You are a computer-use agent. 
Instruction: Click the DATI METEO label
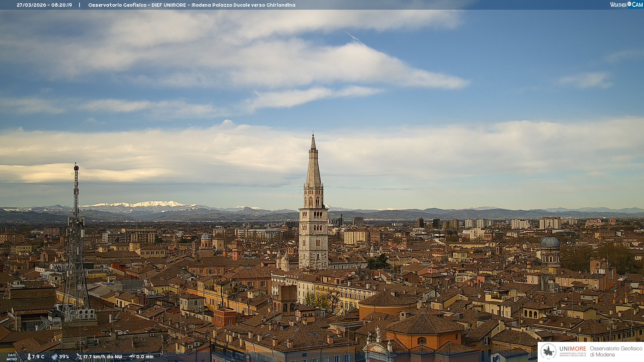pos(12,357)
